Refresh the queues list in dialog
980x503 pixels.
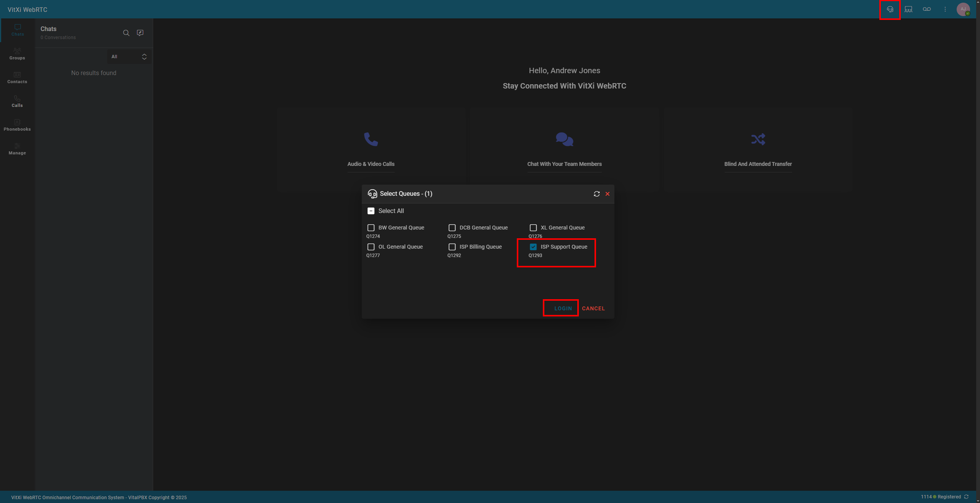tap(596, 194)
